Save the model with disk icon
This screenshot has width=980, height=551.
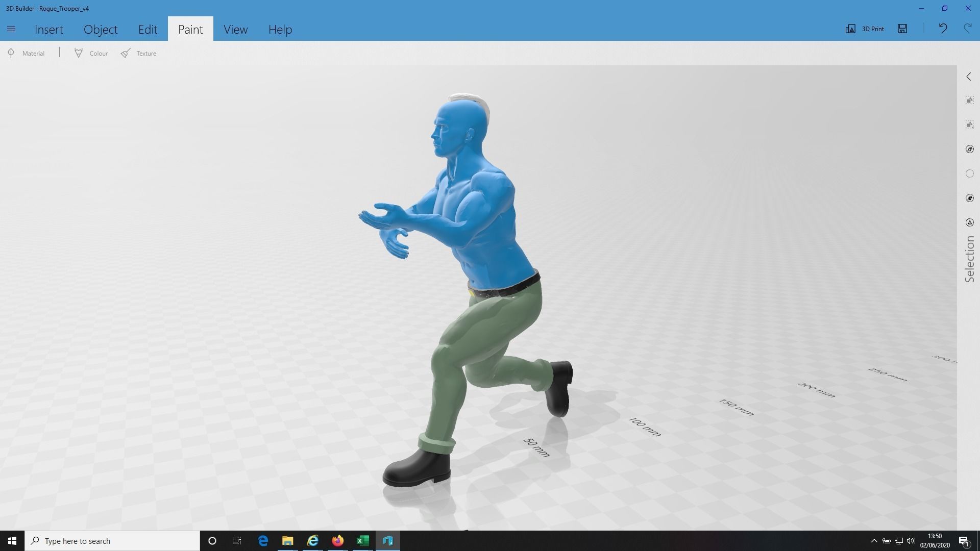[x=902, y=29]
